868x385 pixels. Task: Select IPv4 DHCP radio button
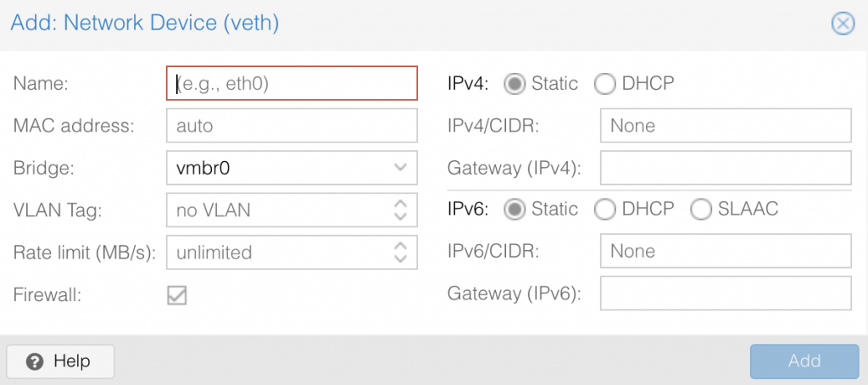pyautogui.click(x=604, y=84)
